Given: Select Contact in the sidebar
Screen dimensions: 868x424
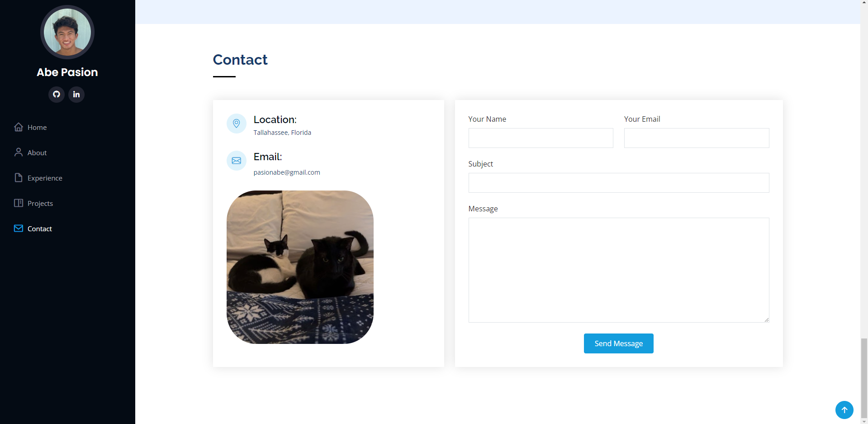Looking at the screenshot, I should click(40, 229).
